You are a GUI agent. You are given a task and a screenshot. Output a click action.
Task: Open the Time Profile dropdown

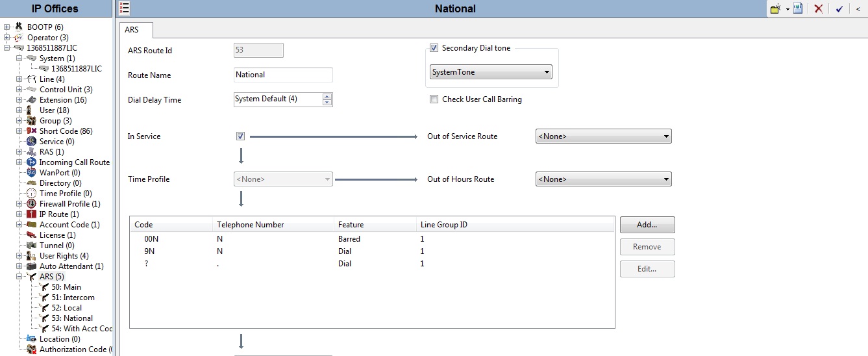(283, 179)
